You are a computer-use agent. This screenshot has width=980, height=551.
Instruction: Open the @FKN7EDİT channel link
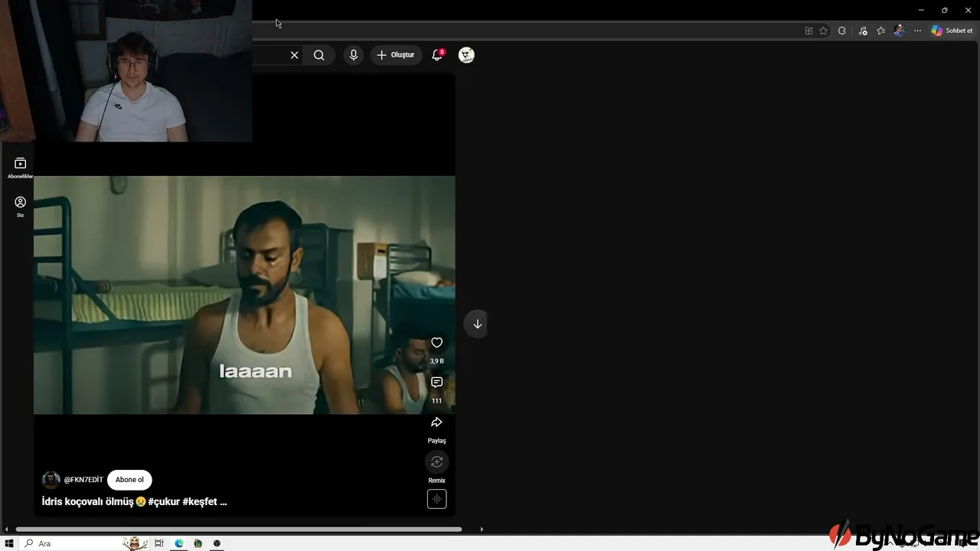[x=83, y=480]
